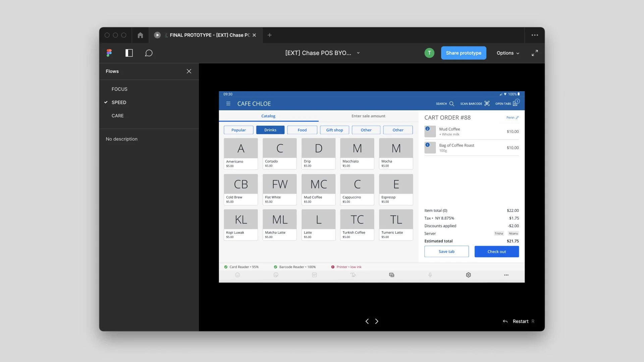Switch to Enter sale amount tab
The width and height of the screenshot is (644, 362).
(x=368, y=116)
